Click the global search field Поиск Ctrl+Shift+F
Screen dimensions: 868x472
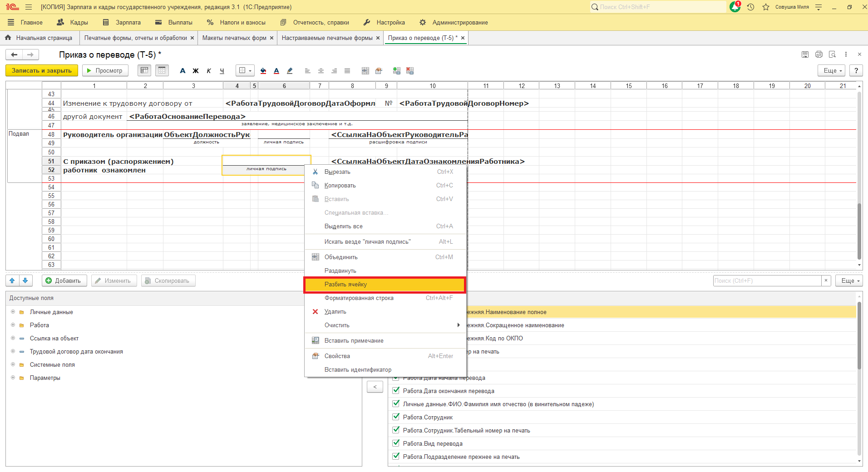(658, 7)
